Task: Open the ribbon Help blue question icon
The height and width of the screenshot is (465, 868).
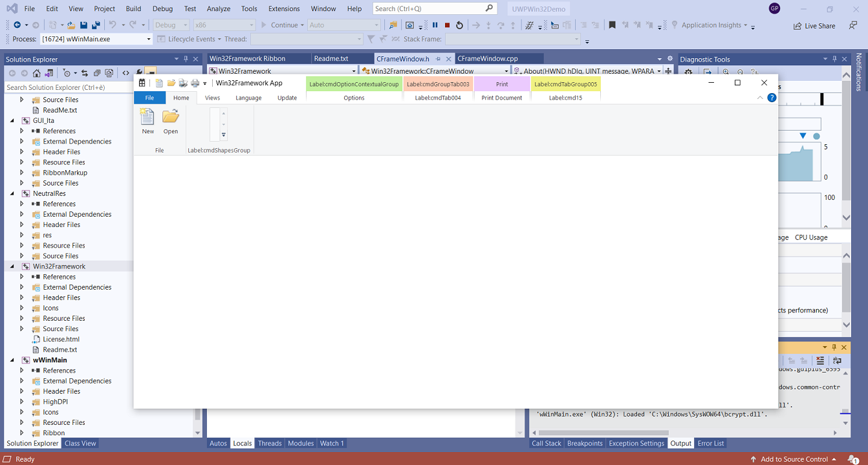Action: pyautogui.click(x=772, y=98)
